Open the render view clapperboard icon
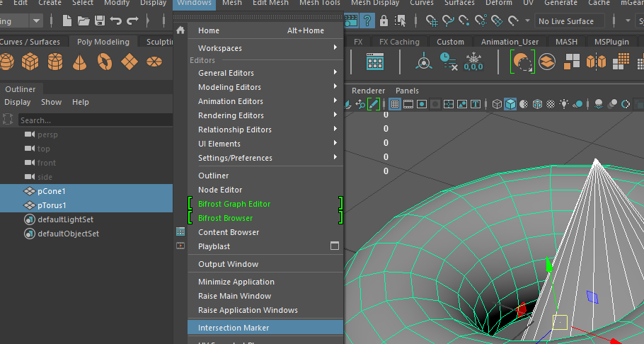This screenshot has height=344, width=644. pos(351,21)
